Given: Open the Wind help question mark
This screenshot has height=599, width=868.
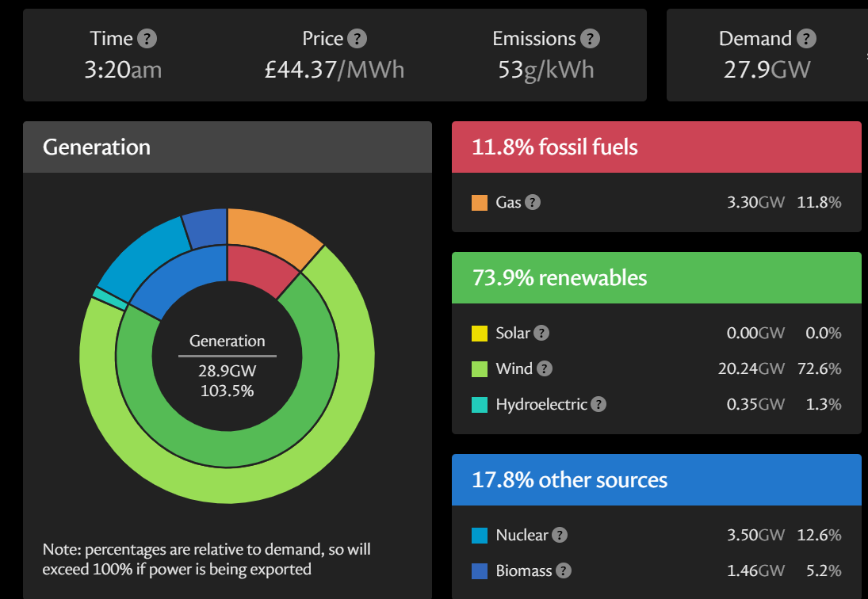Looking at the screenshot, I should (544, 369).
